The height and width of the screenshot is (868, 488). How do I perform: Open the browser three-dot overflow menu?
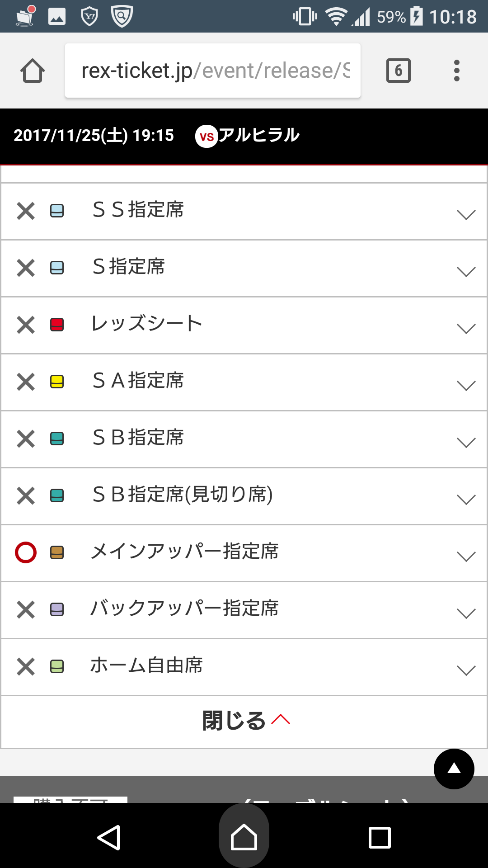pyautogui.click(x=457, y=71)
